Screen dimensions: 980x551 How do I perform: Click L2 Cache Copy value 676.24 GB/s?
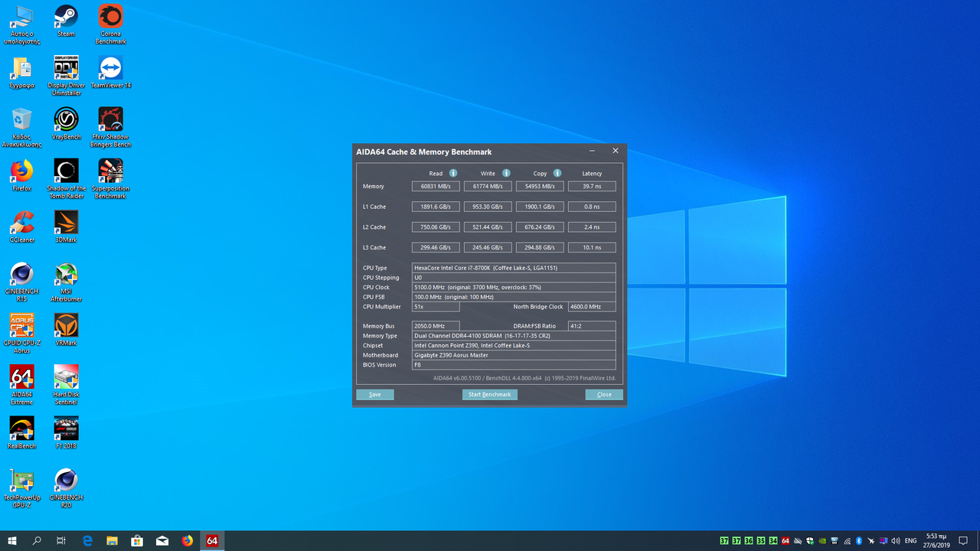(x=540, y=227)
